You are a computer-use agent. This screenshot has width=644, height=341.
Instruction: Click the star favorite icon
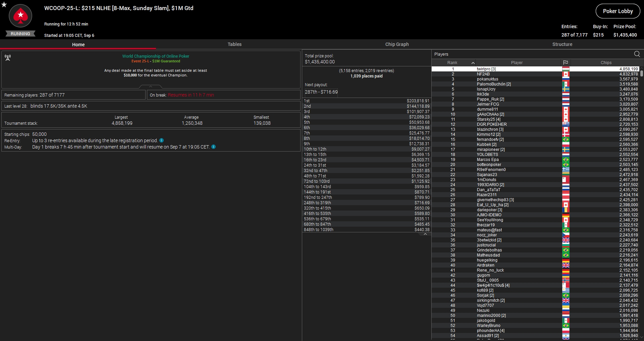tap(4, 5)
